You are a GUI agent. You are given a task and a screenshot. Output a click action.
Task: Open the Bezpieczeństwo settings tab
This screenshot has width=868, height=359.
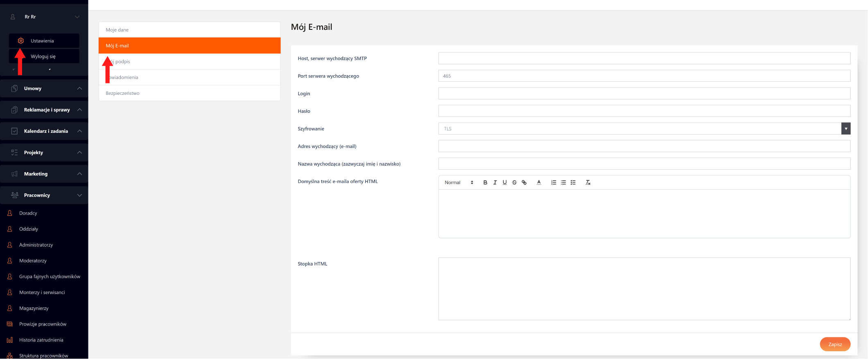(x=189, y=93)
